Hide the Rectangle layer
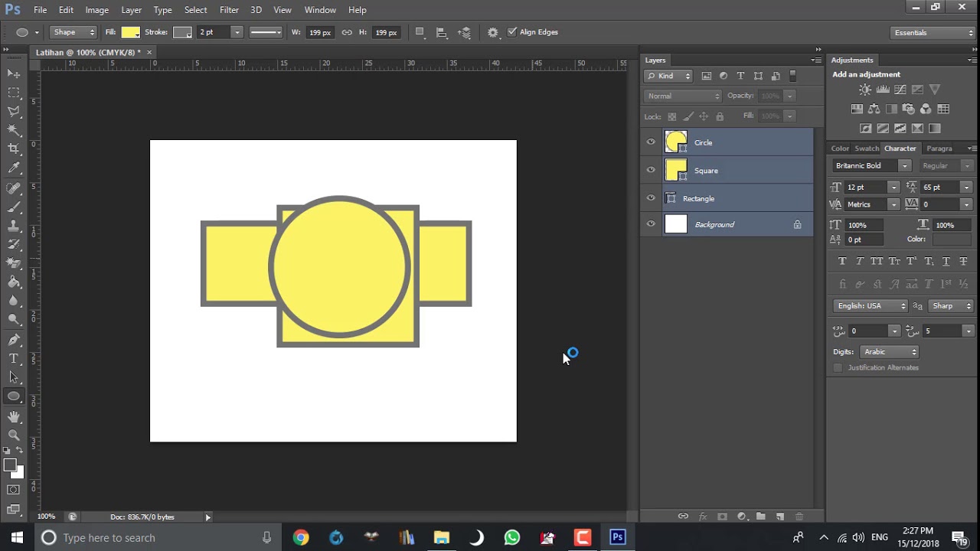980x551 pixels. coord(651,198)
